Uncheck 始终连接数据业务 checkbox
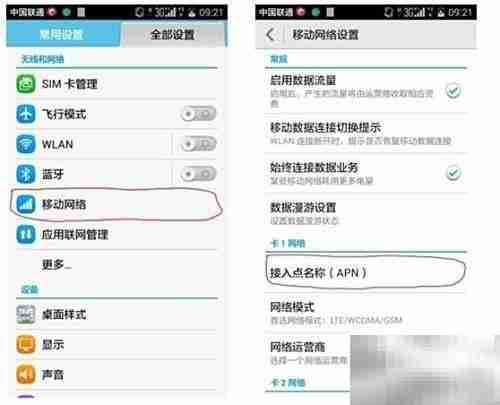Viewport: 500px width, 405px height. tap(453, 173)
